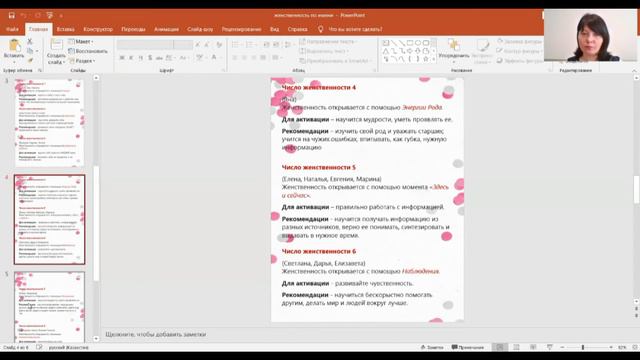Toggle bold formatting
Screen dimensions: 640x360
point(122,58)
